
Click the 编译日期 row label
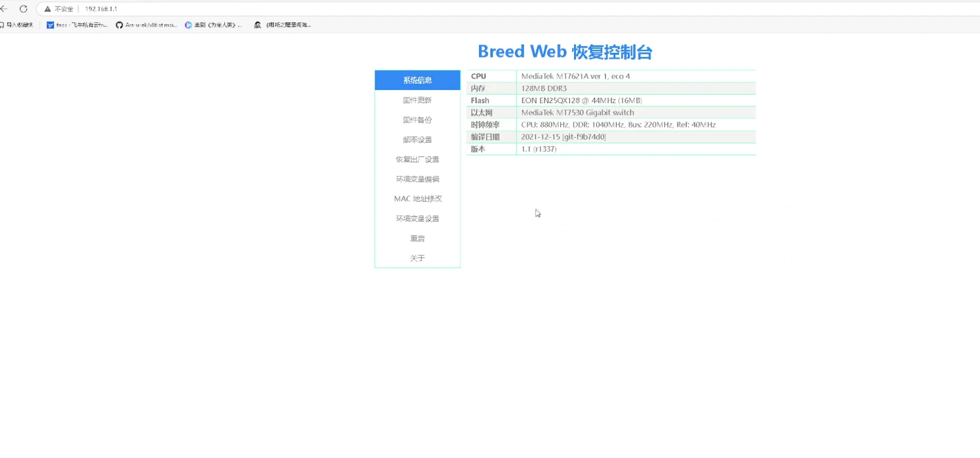[x=485, y=137]
